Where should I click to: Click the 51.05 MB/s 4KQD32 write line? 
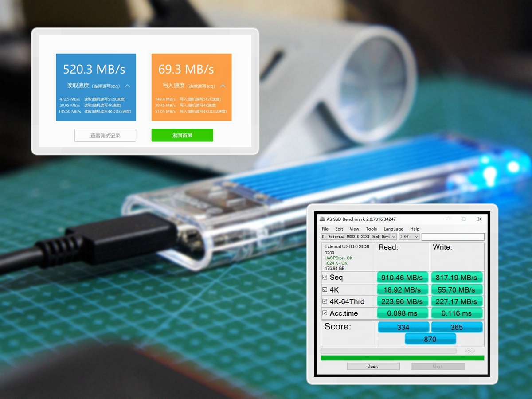click(191, 112)
